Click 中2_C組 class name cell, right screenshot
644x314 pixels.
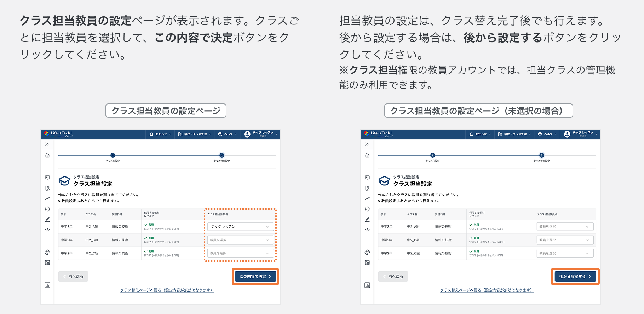click(413, 253)
